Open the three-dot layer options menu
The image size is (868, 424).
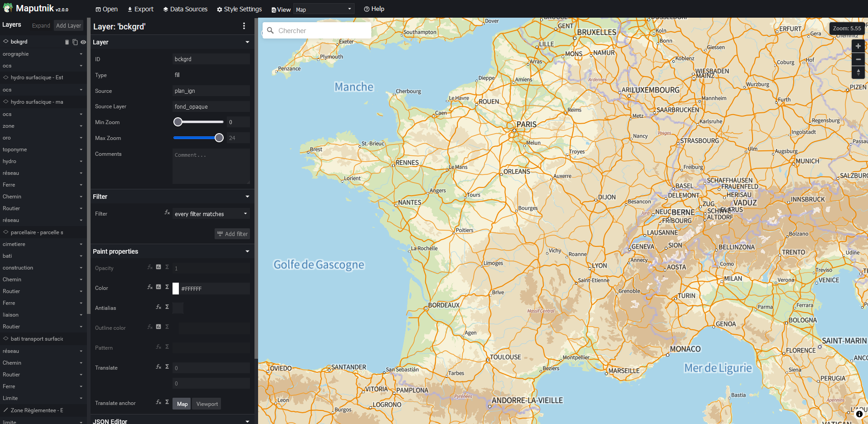[x=244, y=26]
